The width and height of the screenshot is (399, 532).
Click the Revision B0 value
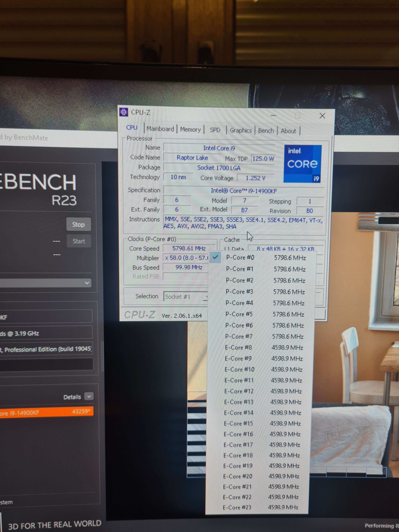(310, 211)
